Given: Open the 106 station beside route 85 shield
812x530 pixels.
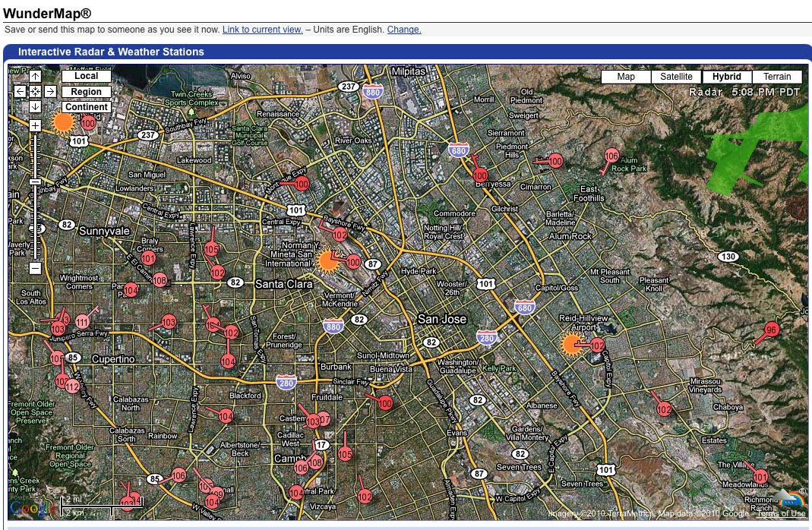Looking at the screenshot, I should [x=179, y=475].
